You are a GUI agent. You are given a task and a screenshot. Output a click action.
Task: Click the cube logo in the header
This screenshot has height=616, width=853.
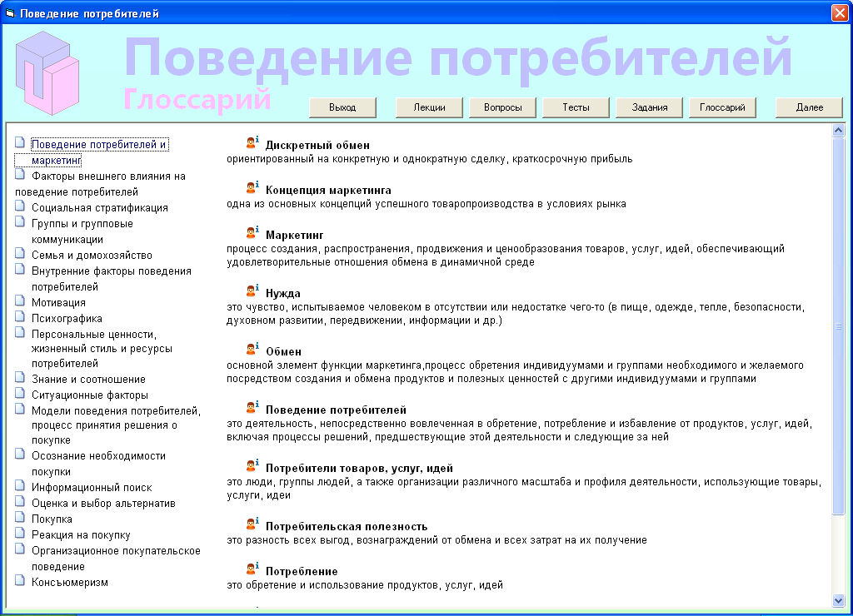tap(47, 73)
